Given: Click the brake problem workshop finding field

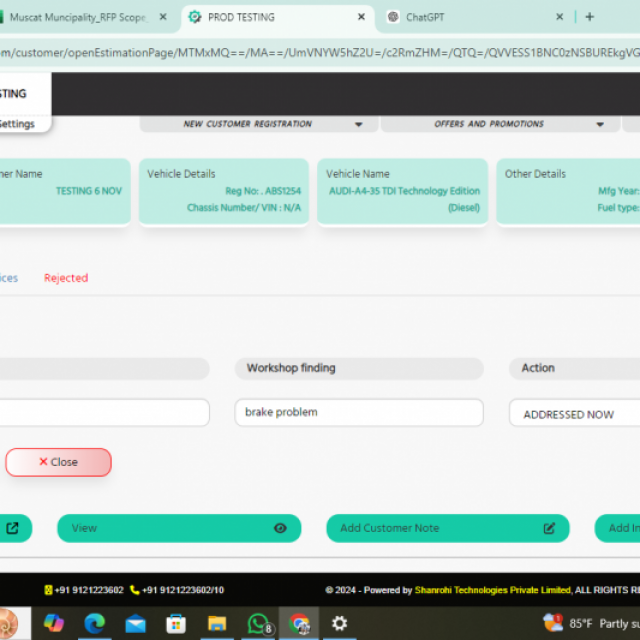Looking at the screenshot, I should [x=359, y=412].
